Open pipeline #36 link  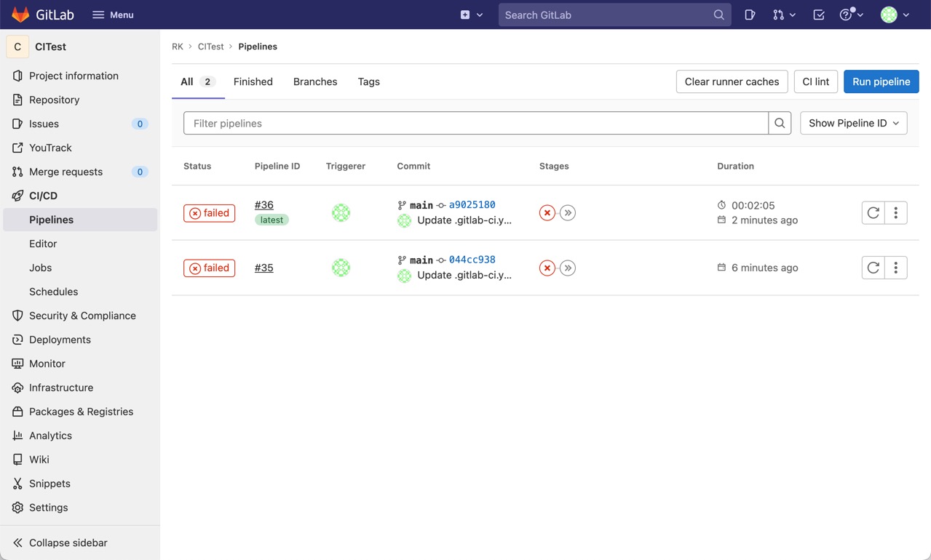click(264, 205)
